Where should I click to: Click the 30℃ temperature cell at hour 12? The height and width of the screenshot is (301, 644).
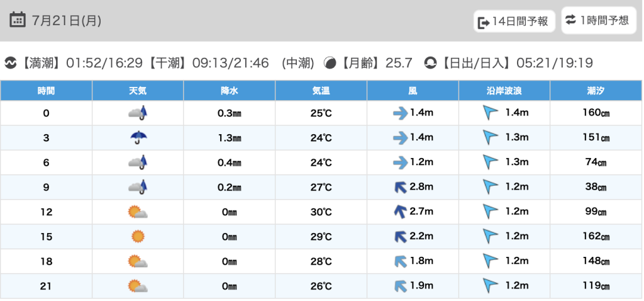(321, 212)
